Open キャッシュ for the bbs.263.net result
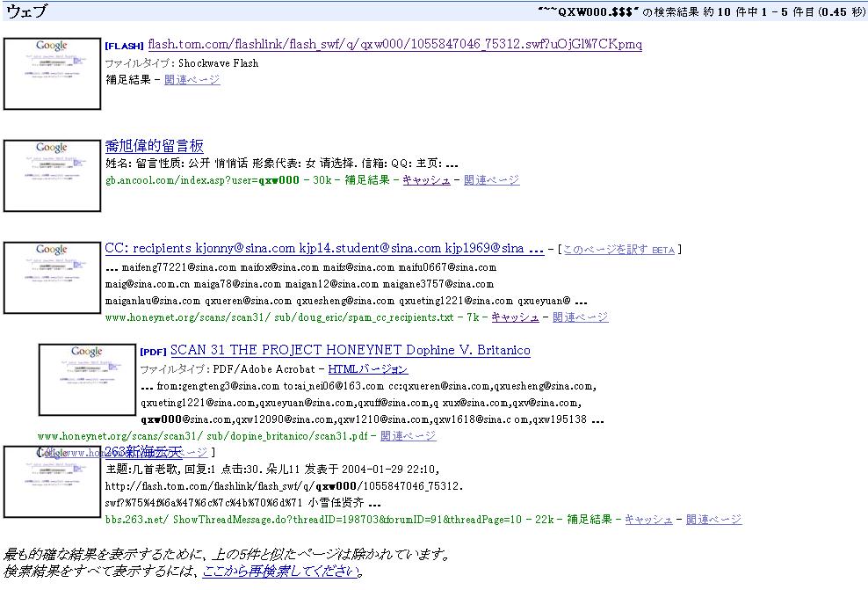 pos(648,520)
